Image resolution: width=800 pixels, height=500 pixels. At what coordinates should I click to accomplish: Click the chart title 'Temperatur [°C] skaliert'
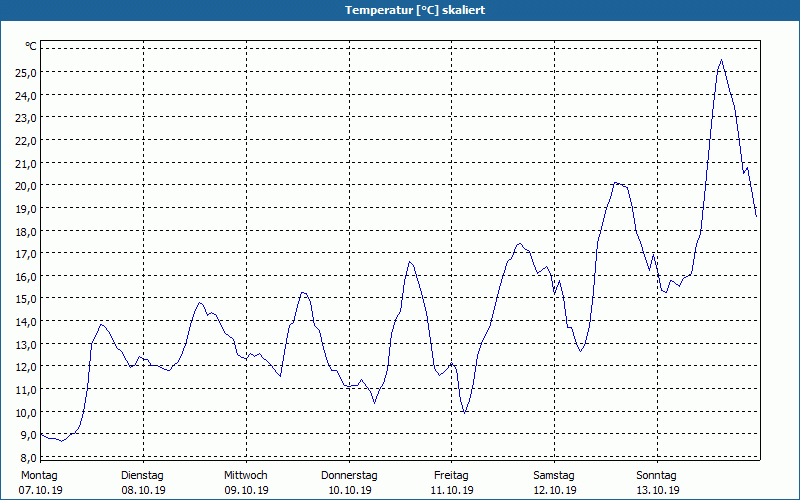[415, 10]
